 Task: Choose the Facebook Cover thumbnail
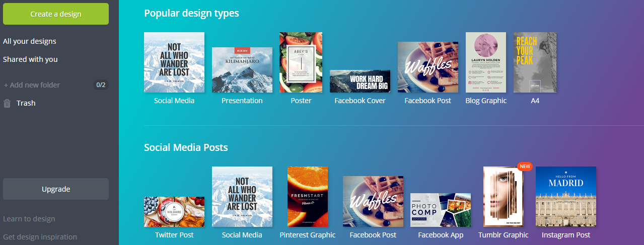[360, 81]
